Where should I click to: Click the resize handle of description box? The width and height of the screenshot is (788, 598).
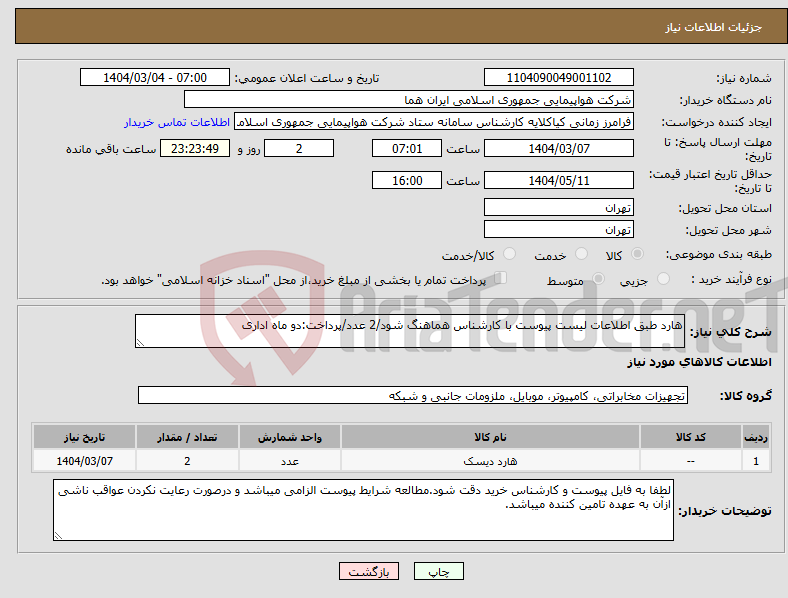point(140,343)
